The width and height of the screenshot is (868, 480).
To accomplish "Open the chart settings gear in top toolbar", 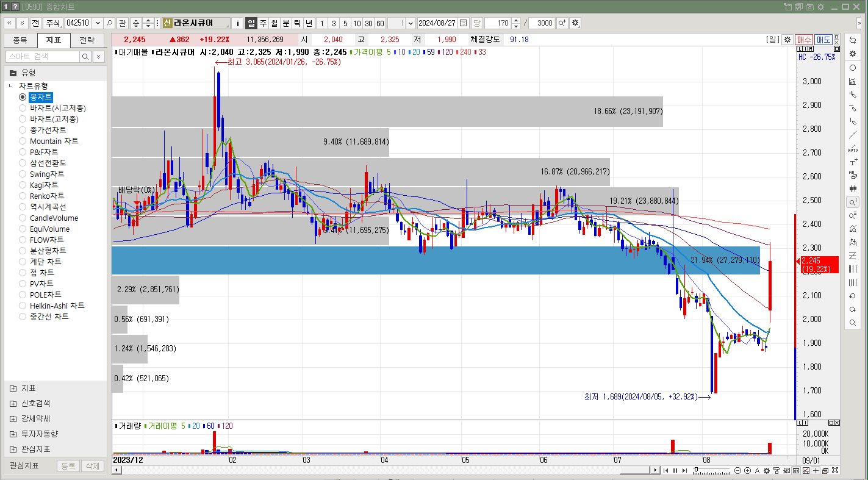I will pos(575,23).
